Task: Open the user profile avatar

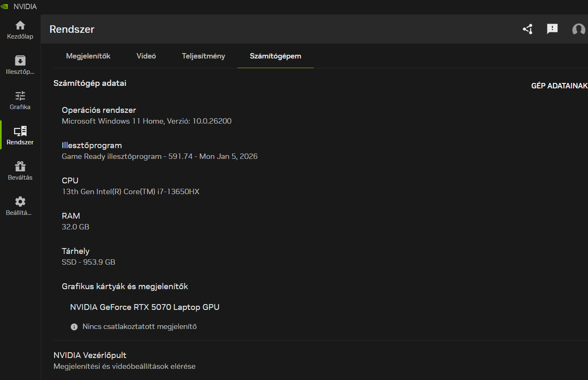Action: tap(578, 29)
